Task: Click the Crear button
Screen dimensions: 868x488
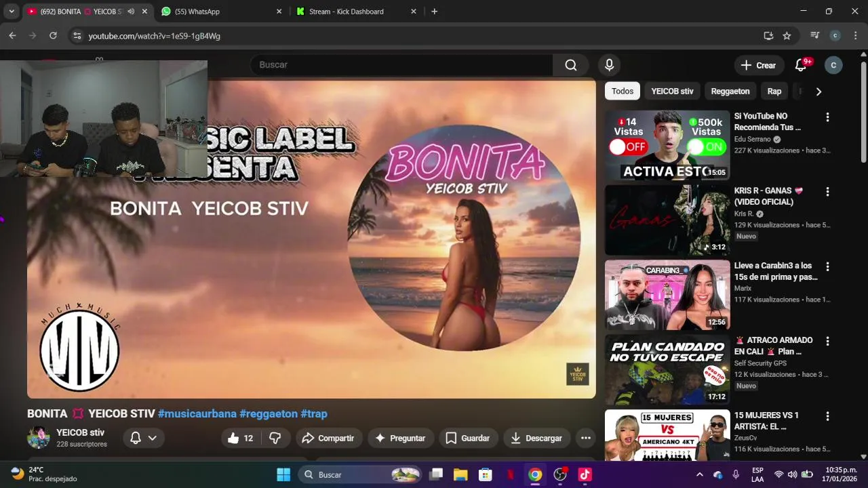Action: 759,65
